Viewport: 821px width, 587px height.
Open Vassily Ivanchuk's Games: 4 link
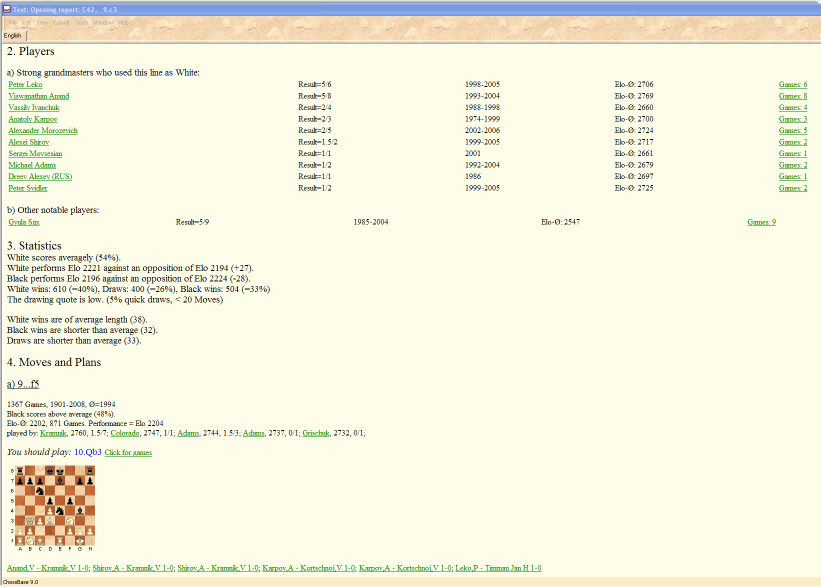pos(793,107)
